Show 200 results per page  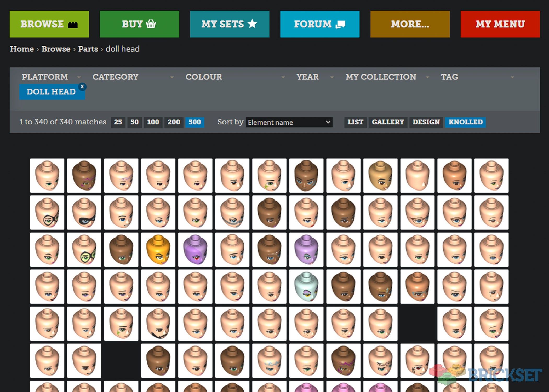coord(174,122)
